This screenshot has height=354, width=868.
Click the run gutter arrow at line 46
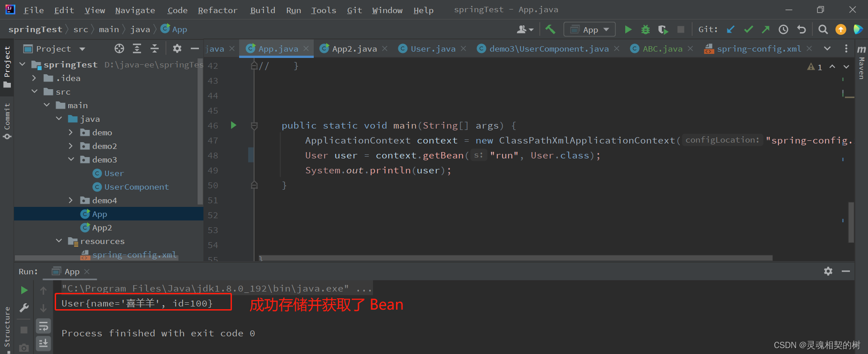[x=234, y=125]
